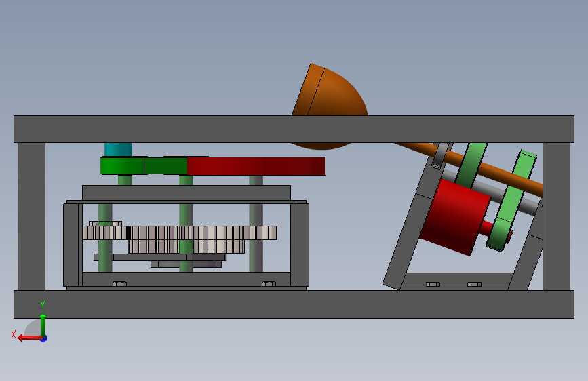
Task: Select the left hex bolt on gearbox base
Action: [x=119, y=283]
